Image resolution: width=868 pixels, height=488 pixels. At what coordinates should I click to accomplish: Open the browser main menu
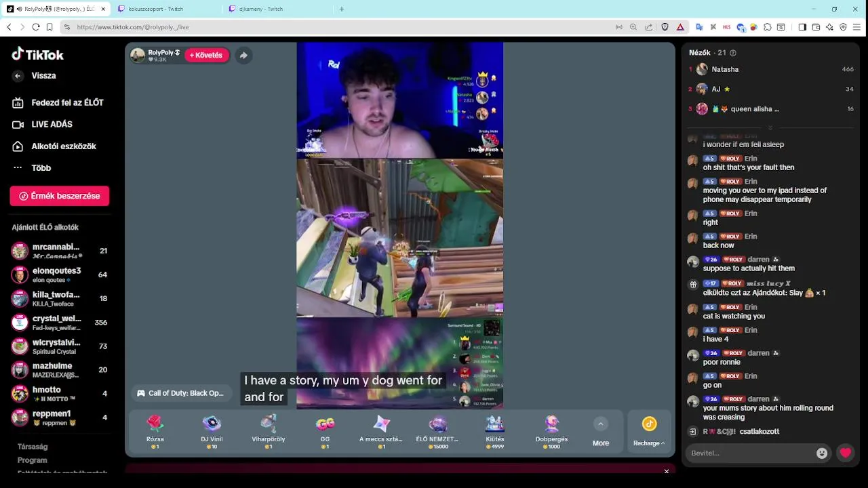click(856, 27)
